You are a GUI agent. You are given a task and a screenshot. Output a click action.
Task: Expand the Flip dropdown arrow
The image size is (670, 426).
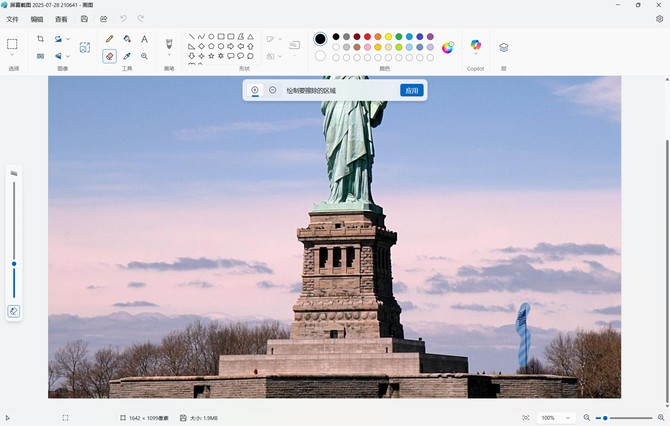[x=68, y=56]
